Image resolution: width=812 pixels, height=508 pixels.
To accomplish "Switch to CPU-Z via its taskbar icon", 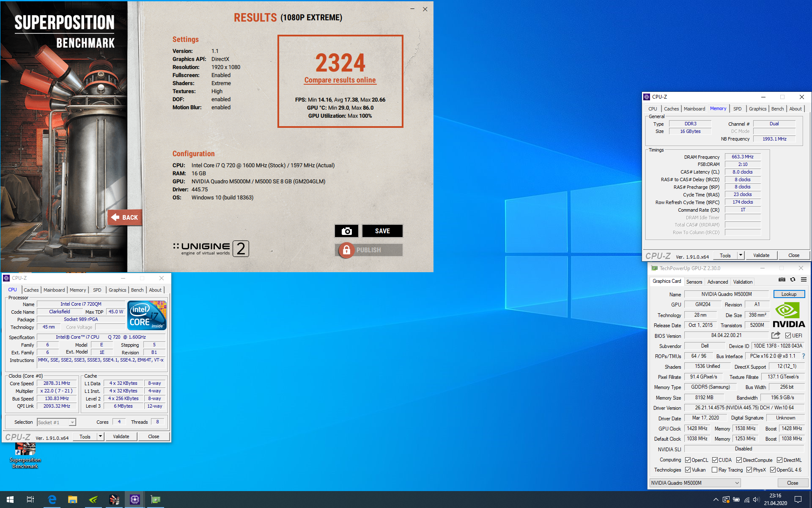I will tap(135, 500).
